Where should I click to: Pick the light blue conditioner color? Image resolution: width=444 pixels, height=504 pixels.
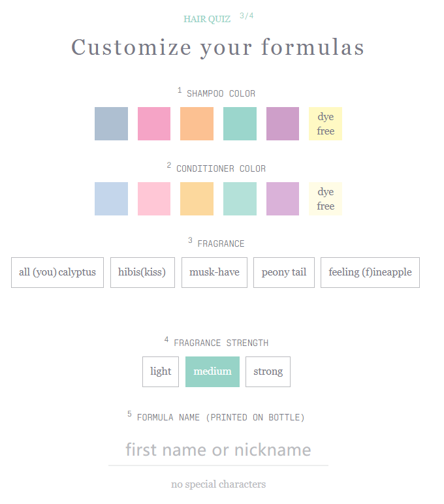pos(111,198)
